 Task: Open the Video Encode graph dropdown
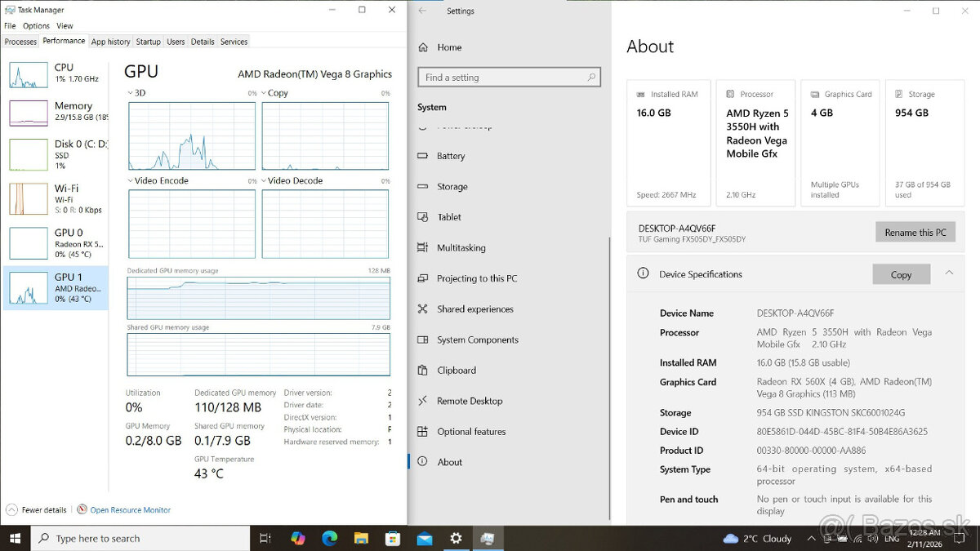point(132,180)
